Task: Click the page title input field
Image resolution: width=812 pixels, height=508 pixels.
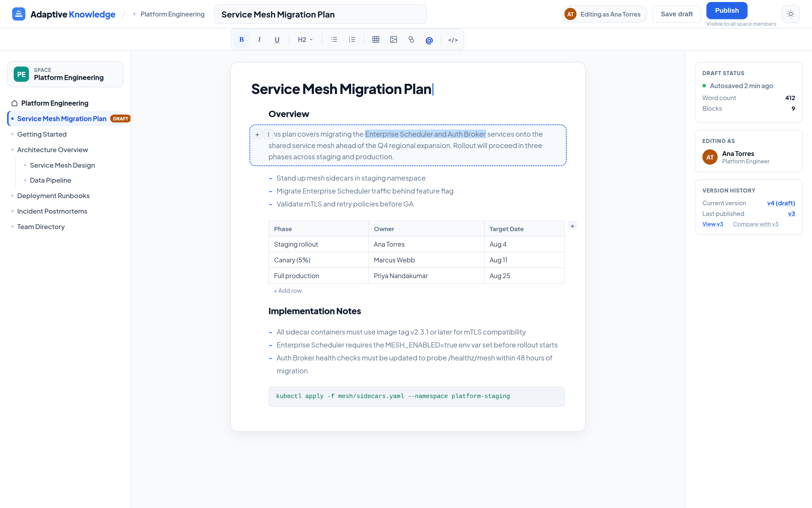Action: click(x=320, y=14)
